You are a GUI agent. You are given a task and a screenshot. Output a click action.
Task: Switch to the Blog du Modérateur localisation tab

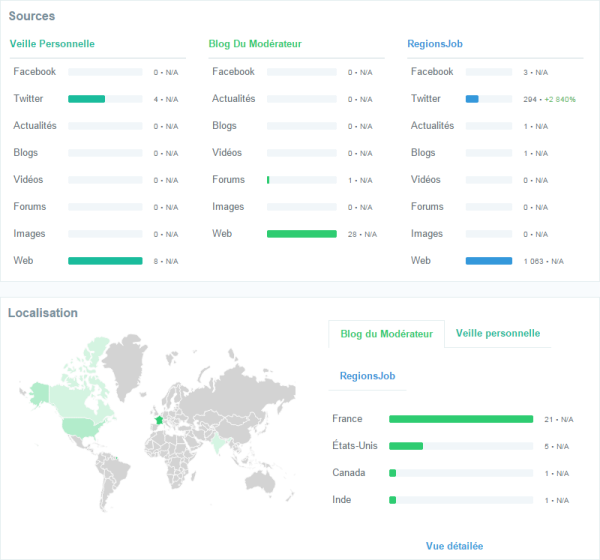click(386, 334)
